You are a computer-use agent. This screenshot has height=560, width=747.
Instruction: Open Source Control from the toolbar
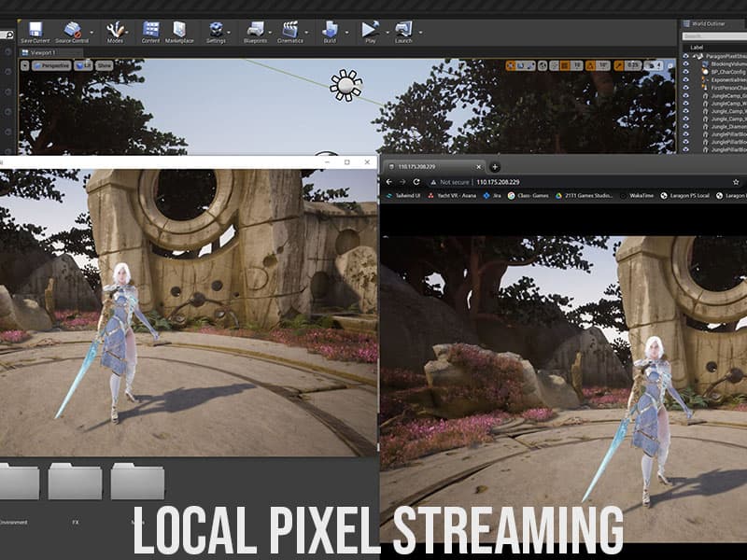[x=72, y=30]
